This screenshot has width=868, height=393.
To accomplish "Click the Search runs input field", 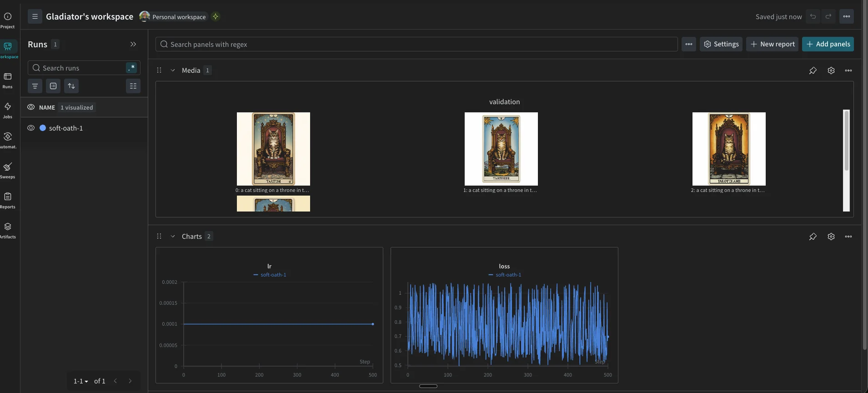I will [x=84, y=68].
